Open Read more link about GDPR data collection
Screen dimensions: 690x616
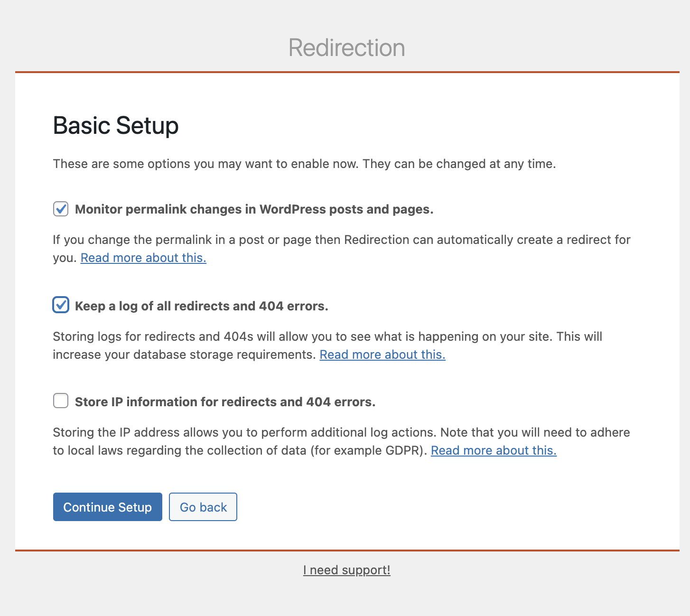(x=494, y=450)
